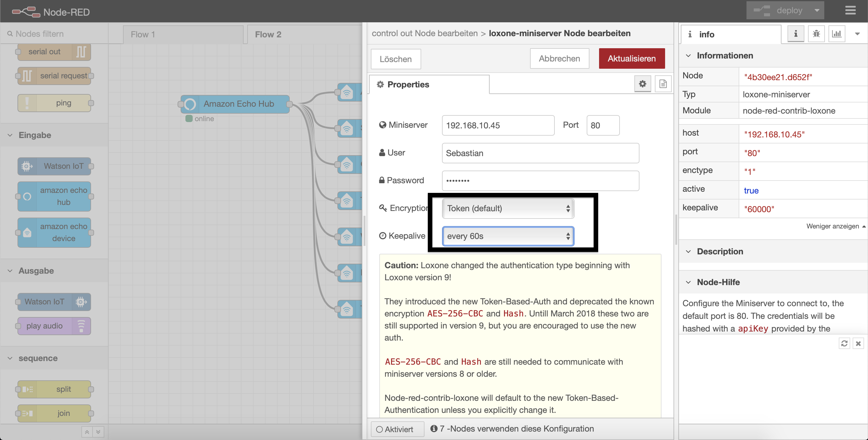Select the Properties tab
The image size is (868, 440).
pos(408,85)
